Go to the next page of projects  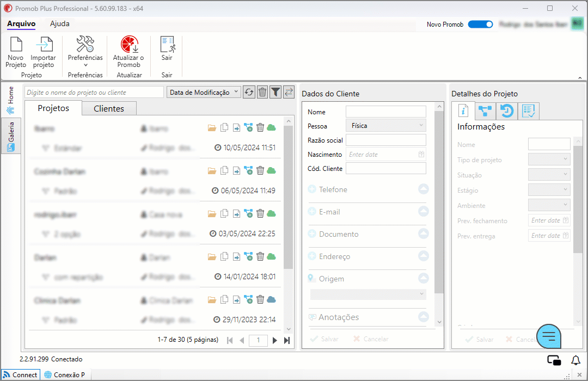click(x=275, y=340)
